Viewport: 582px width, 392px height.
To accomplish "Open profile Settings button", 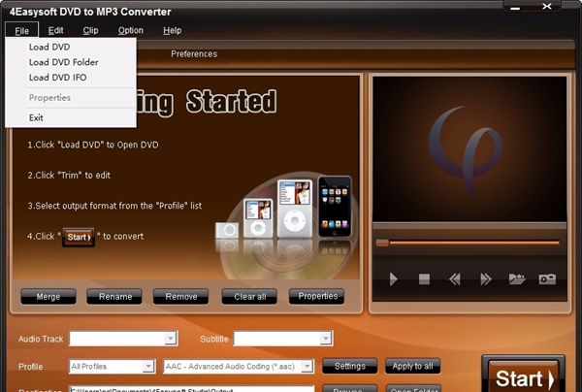I will point(349,366).
